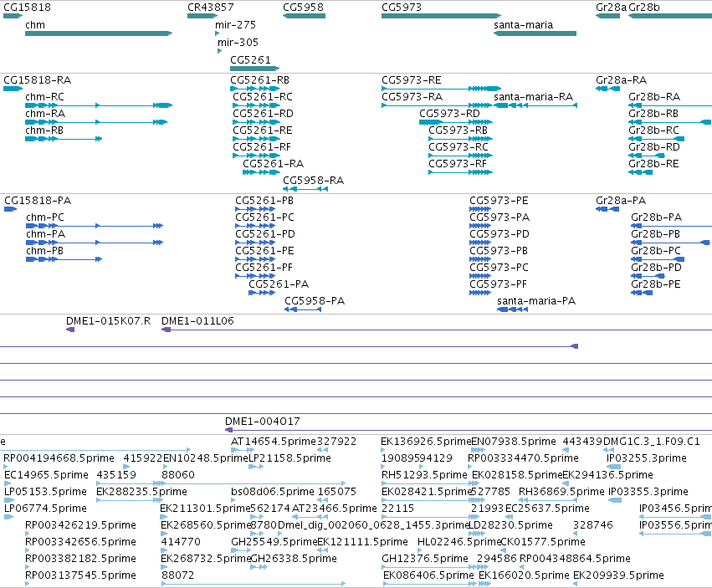
Task: Select the CG5261-PB protein label
Action: 264,201
